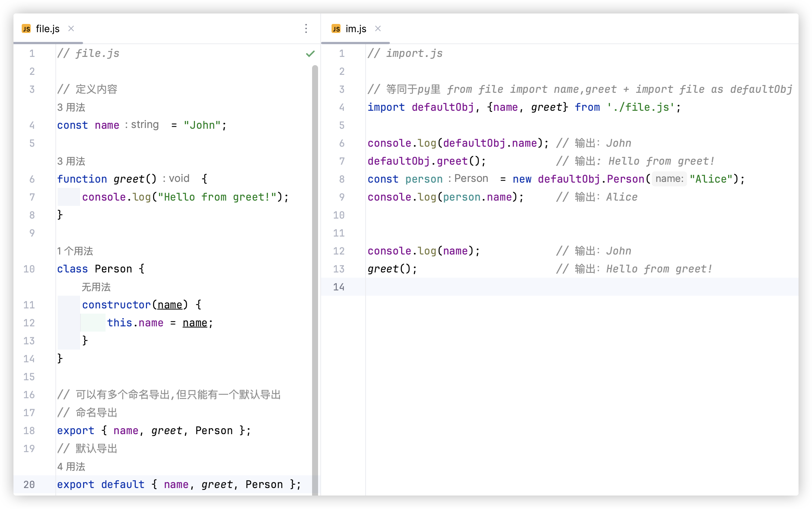
Task: Close the file.js tab
Action: (x=71, y=28)
